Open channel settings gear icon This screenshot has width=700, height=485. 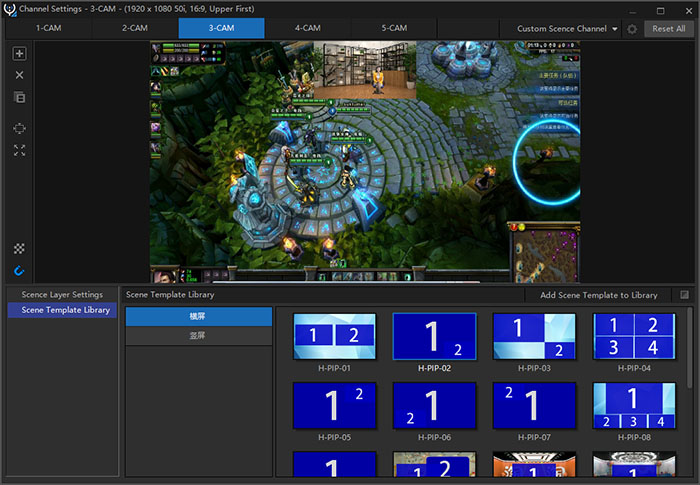[x=632, y=29]
